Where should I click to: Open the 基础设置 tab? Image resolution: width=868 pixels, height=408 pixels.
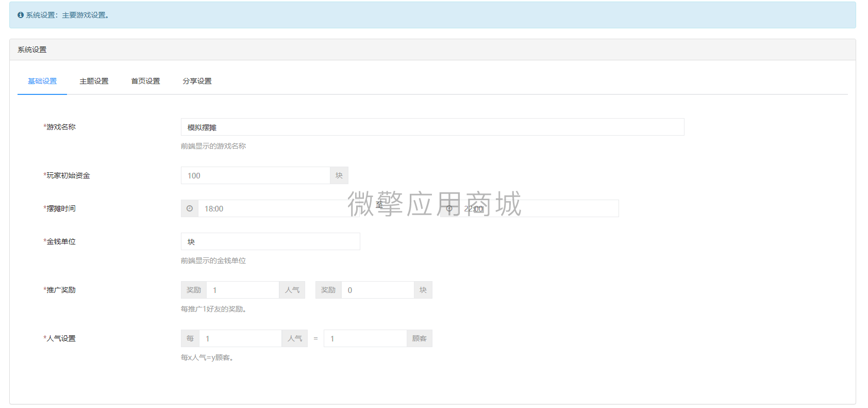pos(42,81)
